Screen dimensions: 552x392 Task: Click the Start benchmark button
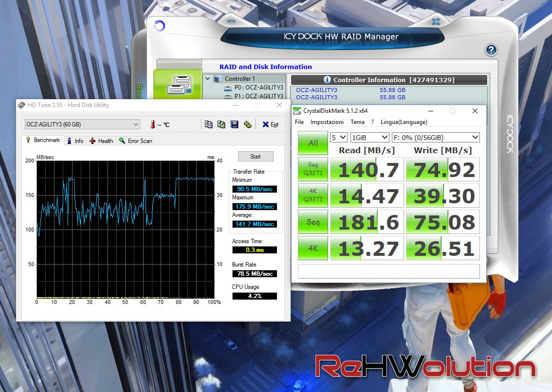pos(256,156)
